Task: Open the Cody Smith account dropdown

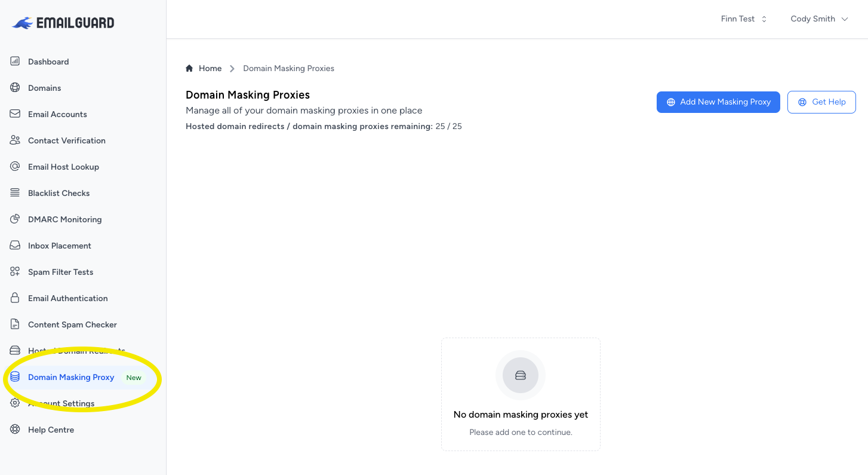Action: pyautogui.click(x=818, y=19)
